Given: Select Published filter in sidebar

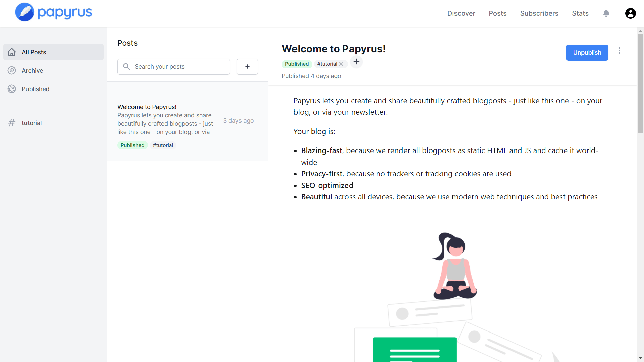Looking at the screenshot, I should click(x=53, y=89).
